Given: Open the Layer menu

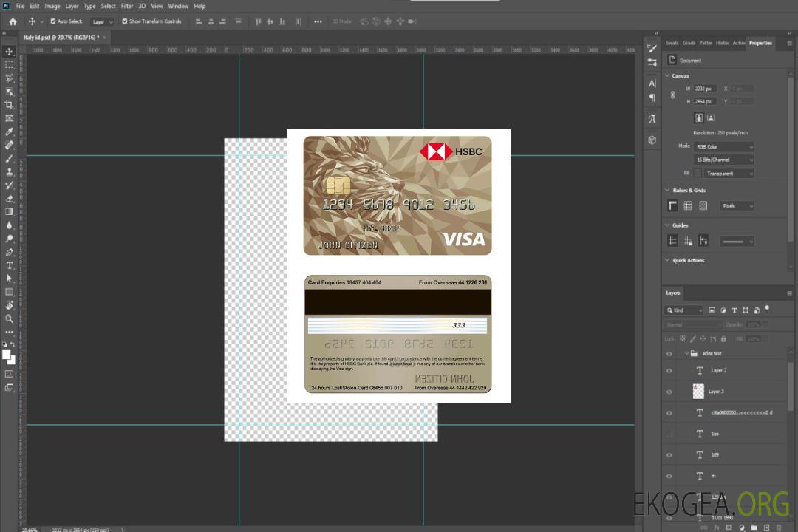Looking at the screenshot, I should (x=72, y=6).
